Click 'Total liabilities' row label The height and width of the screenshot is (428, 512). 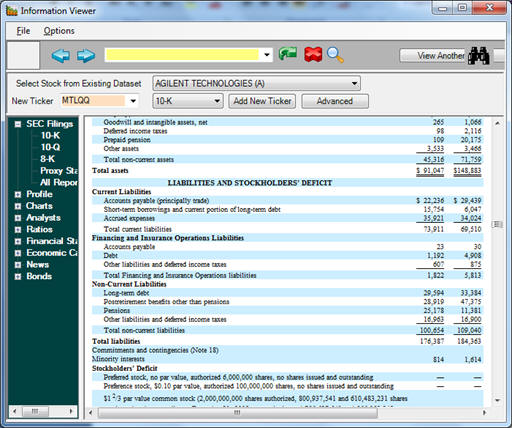coord(116,341)
